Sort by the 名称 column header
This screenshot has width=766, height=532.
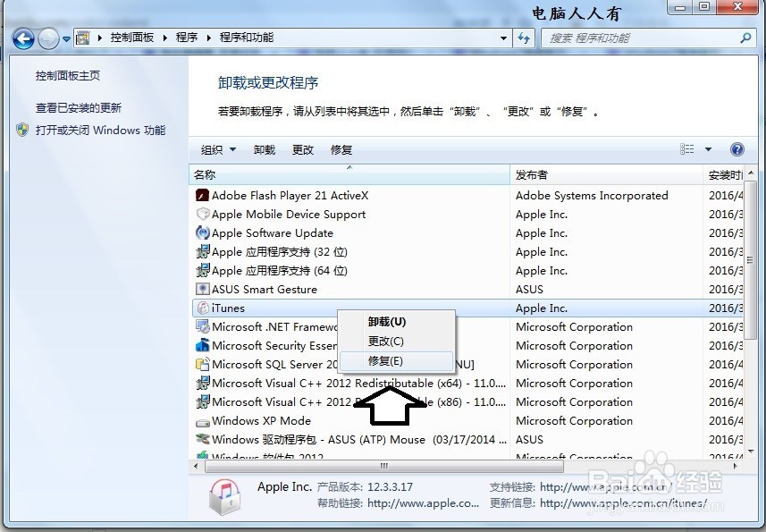coord(349,175)
